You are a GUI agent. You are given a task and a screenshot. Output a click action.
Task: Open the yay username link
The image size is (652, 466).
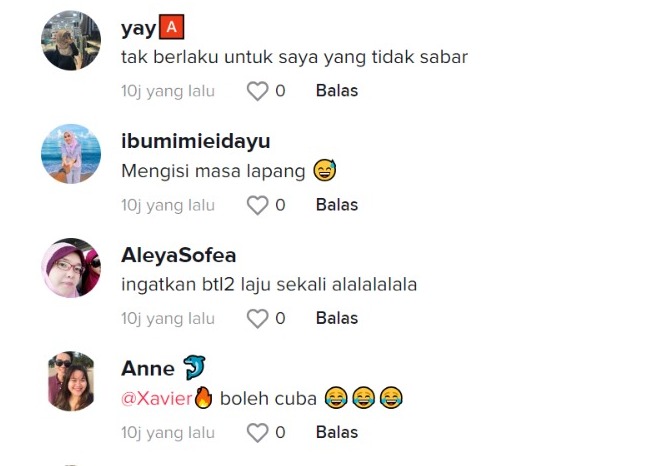point(138,29)
